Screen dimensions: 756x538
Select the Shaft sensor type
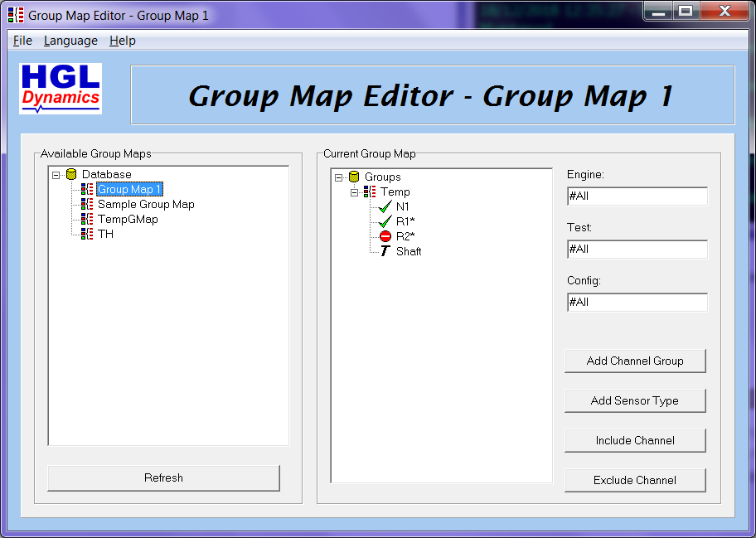click(409, 252)
